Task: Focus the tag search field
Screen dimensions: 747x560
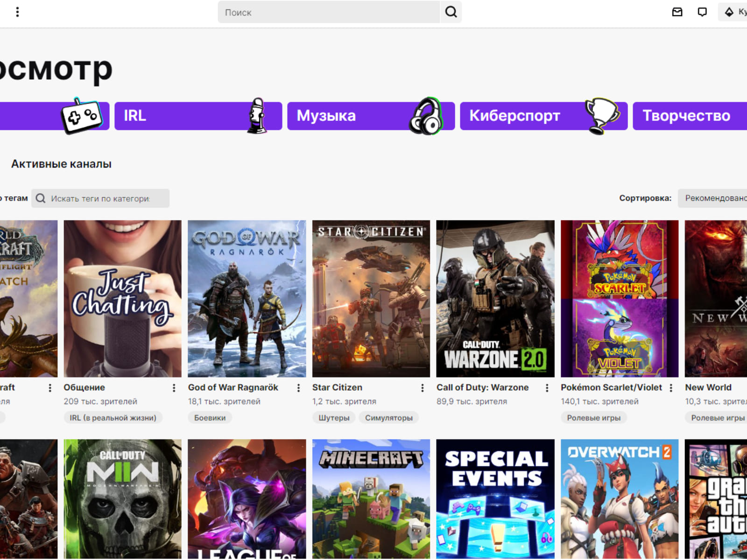Action: [100, 198]
